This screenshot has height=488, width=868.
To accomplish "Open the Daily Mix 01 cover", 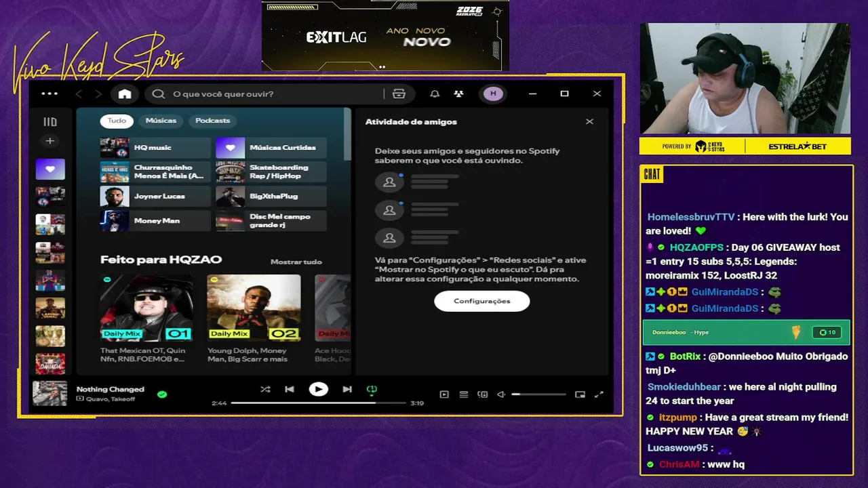I will pos(146,308).
